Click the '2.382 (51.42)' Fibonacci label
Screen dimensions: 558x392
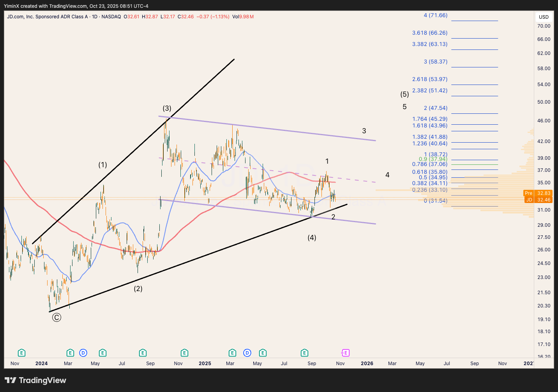[x=430, y=90]
